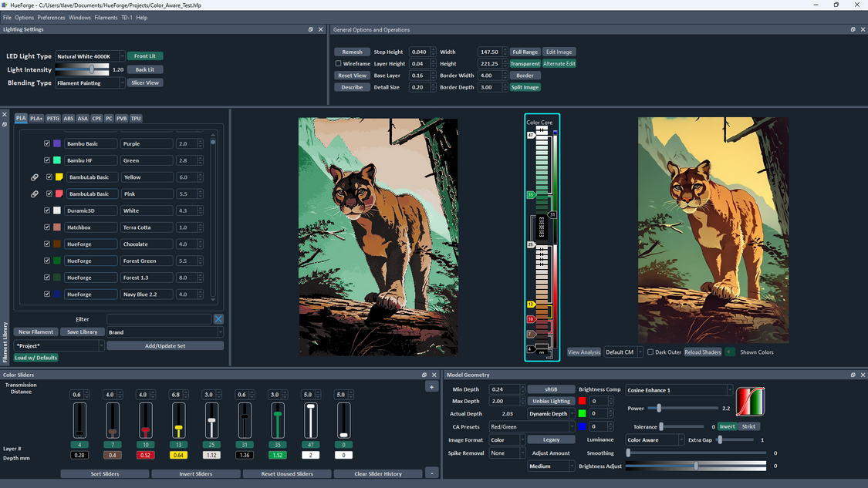This screenshot has width=868, height=488.
Task: Click the green indicator beside Reload Shaders
Action: (x=730, y=352)
